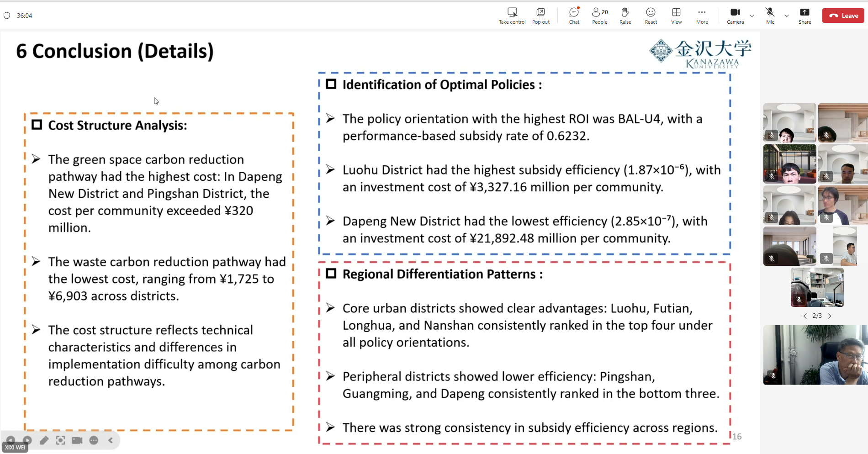Select narrow video tile of man in white shirt
Screen dimensions: 868x454
click(x=845, y=246)
